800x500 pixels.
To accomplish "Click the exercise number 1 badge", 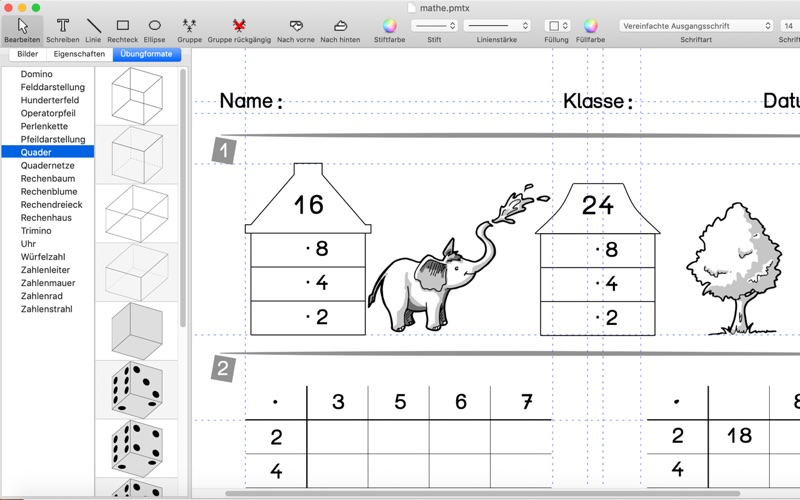I will click(x=223, y=151).
